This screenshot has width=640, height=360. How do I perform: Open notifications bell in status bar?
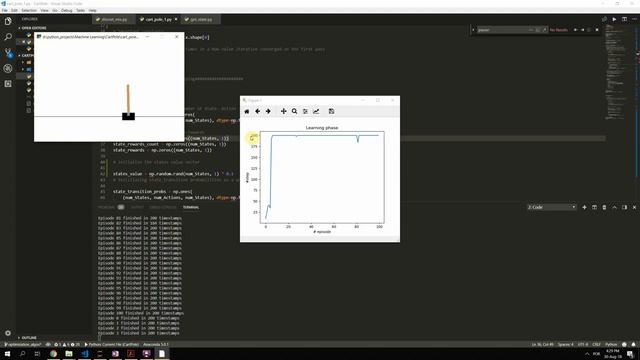pyautogui.click(x=633, y=344)
